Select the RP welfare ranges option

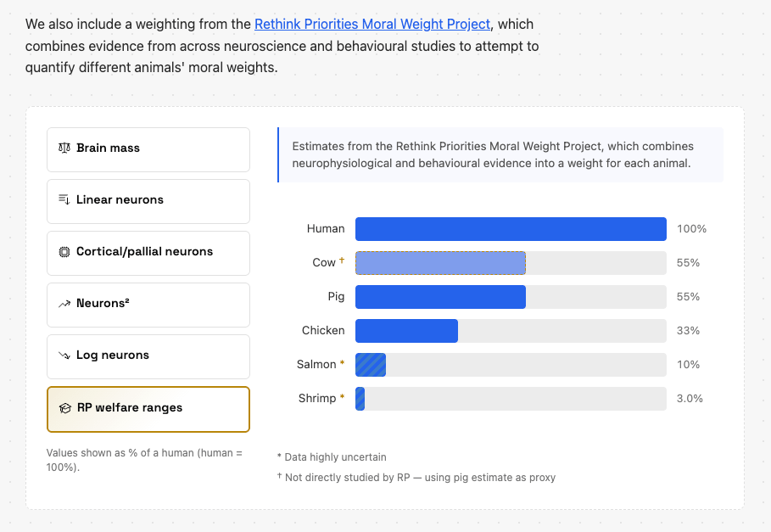click(x=148, y=410)
